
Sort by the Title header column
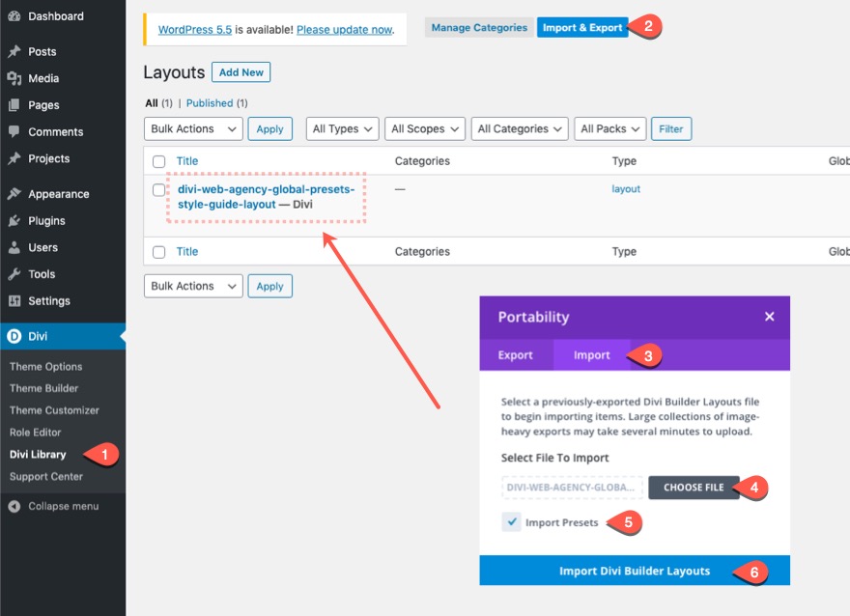click(187, 161)
